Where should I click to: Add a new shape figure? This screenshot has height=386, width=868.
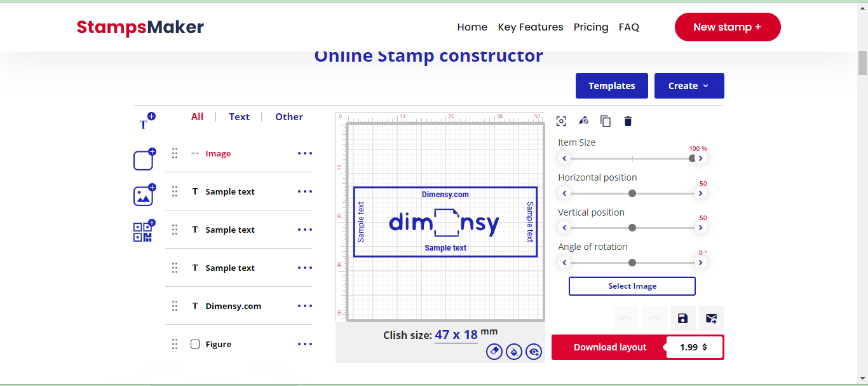144,160
